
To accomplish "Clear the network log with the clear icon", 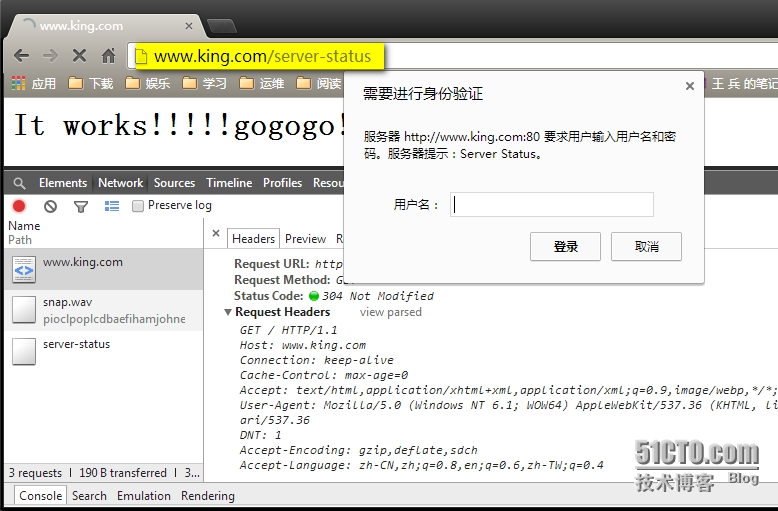I will 50,206.
